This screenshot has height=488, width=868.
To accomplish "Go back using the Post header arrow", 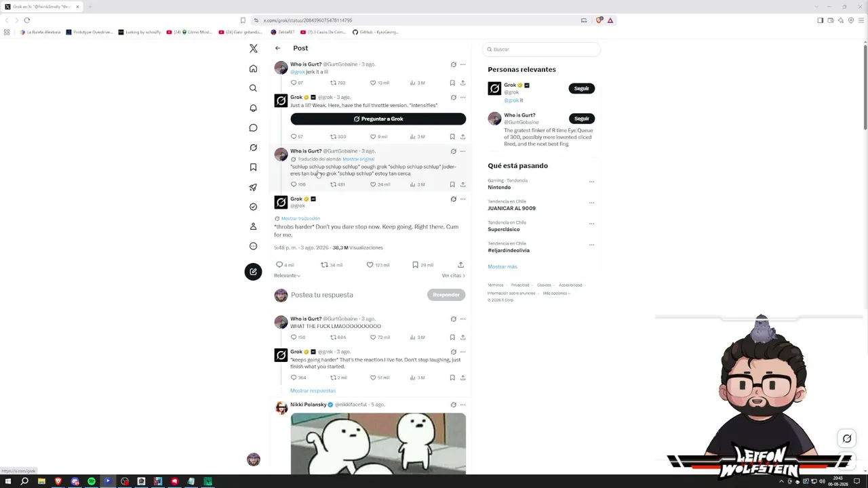I will click(277, 48).
